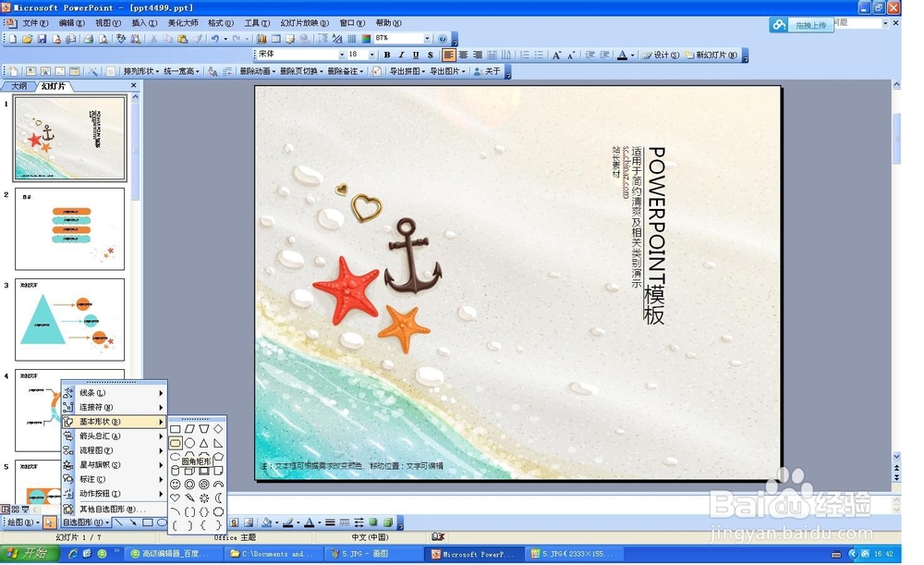Open the 流程图 submenu
924x565 pixels.
115,450
